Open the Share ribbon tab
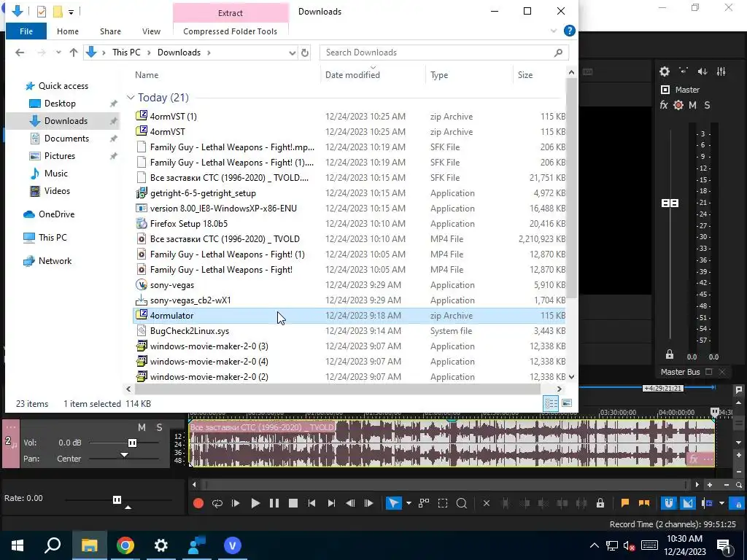 [110, 31]
